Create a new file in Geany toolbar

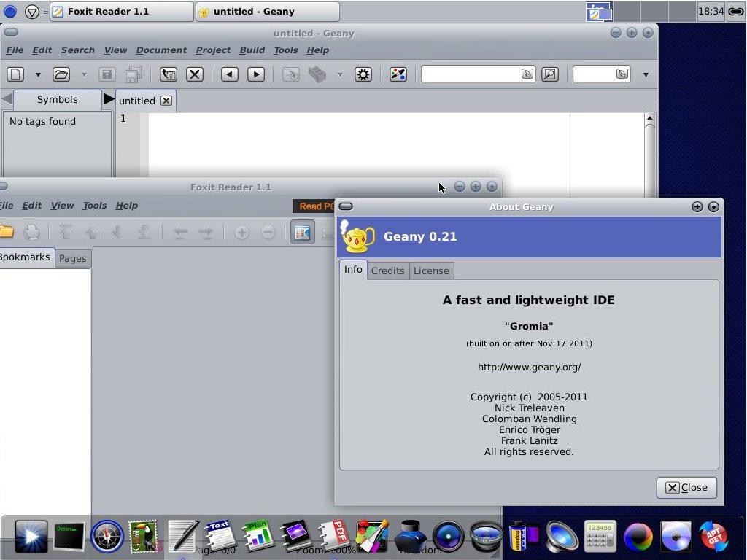click(15, 74)
